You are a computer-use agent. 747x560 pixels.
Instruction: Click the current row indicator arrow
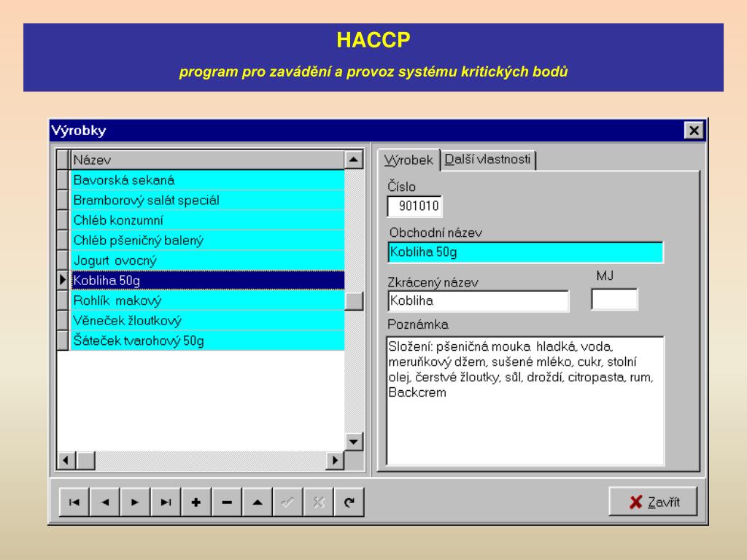(63, 281)
